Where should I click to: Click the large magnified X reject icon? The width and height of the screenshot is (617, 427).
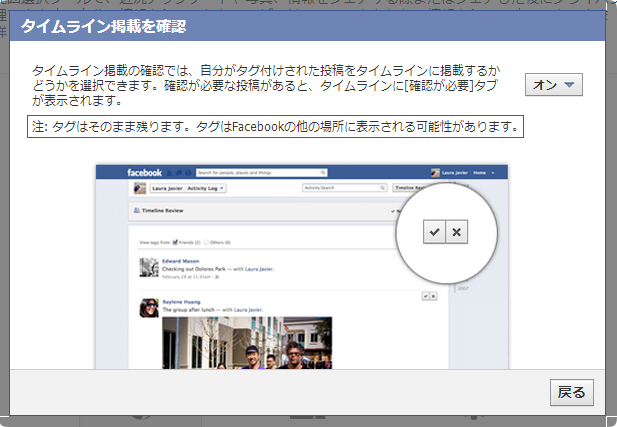[x=456, y=232]
